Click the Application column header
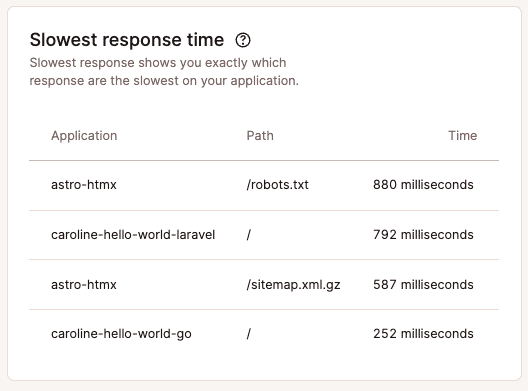Image resolution: width=528 pixels, height=391 pixels. [84, 136]
